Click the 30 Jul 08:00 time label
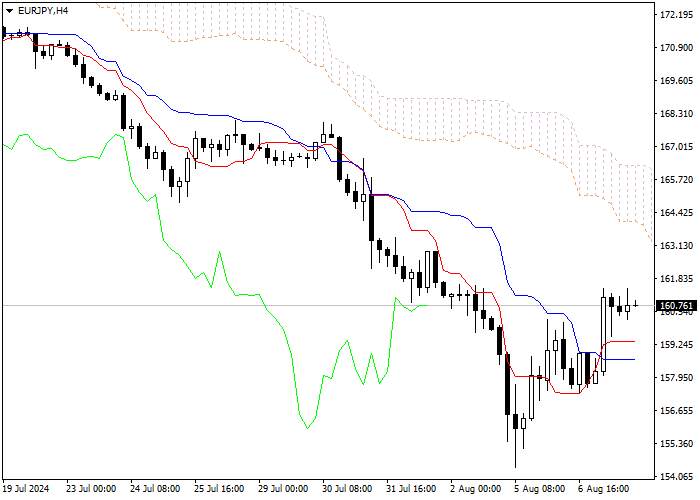 (348, 489)
